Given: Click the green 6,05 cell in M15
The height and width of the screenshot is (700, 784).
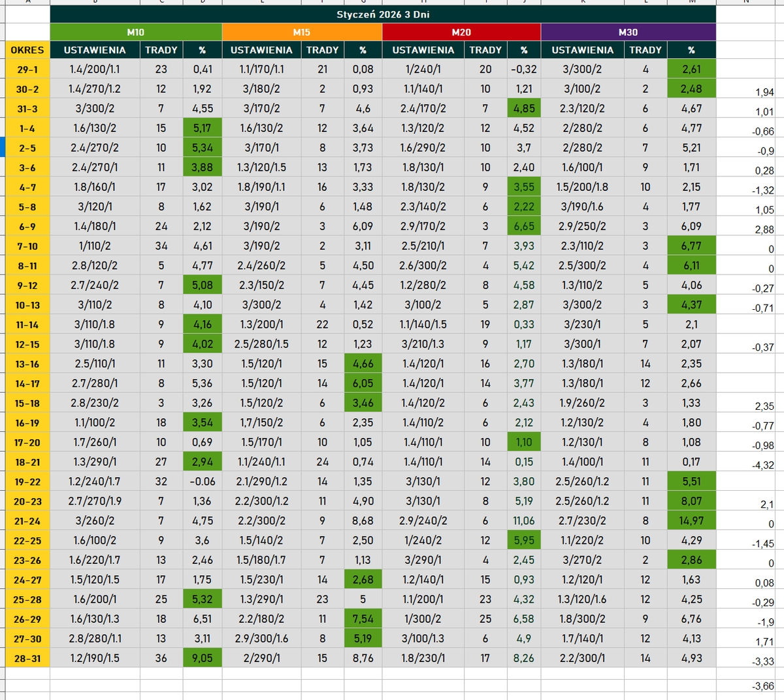Looking at the screenshot, I should [363, 384].
